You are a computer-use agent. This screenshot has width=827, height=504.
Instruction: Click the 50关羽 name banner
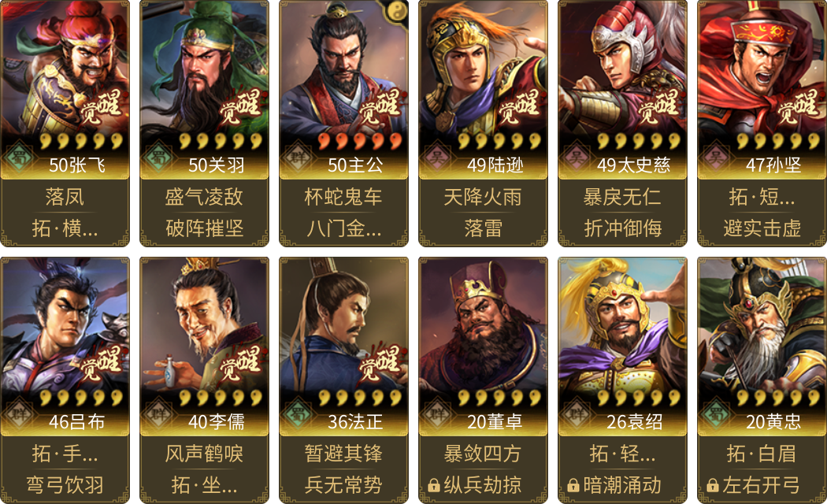pos(204,165)
